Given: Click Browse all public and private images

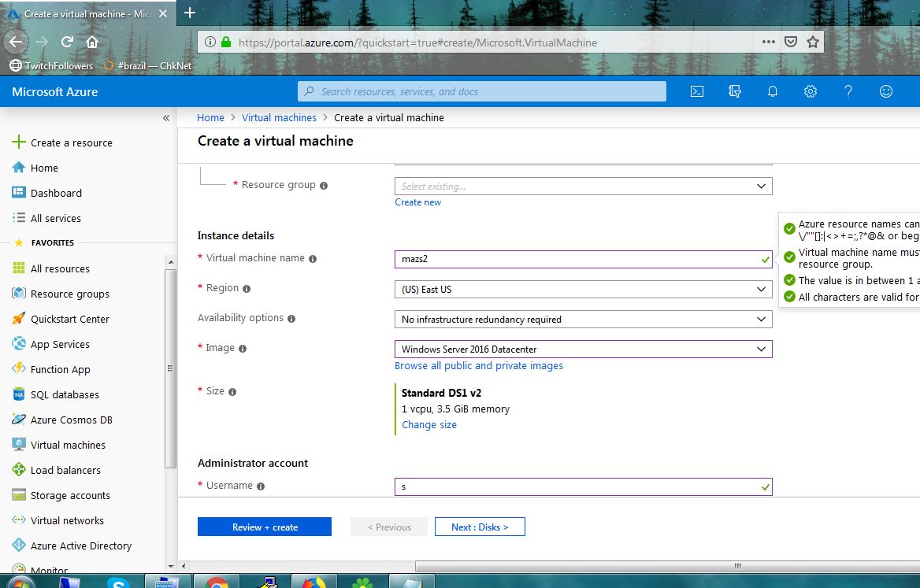Looking at the screenshot, I should click(479, 366).
